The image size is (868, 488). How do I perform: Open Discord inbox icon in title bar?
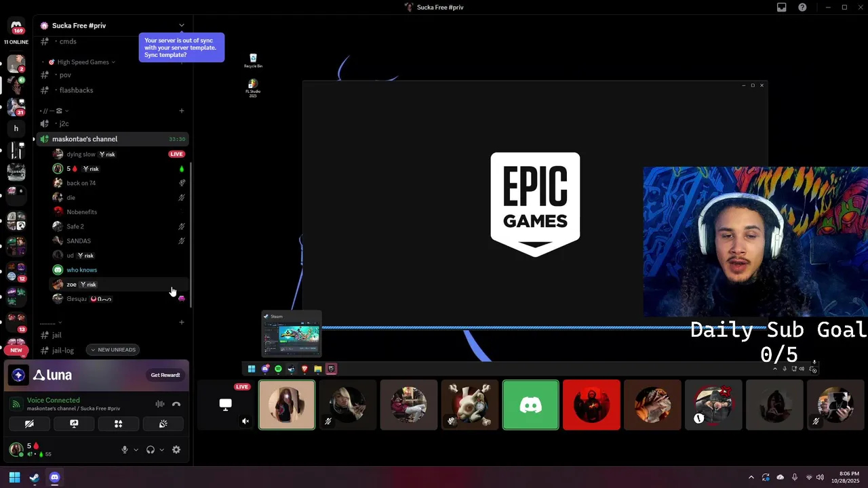click(x=782, y=7)
